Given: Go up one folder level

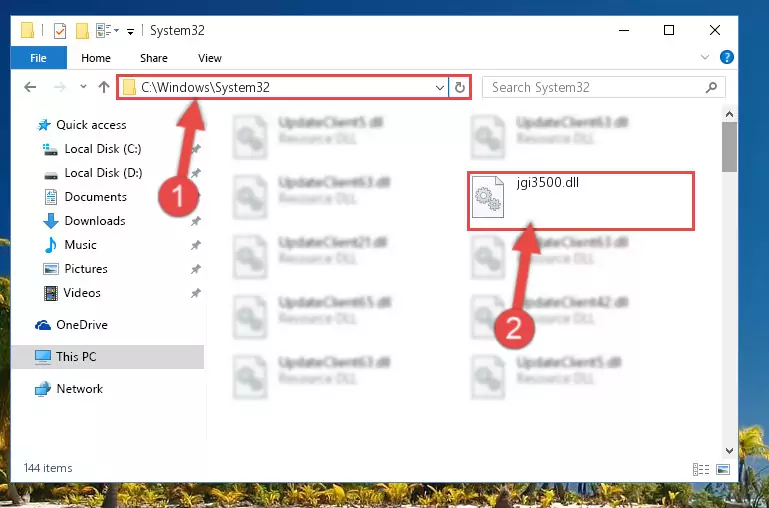Looking at the screenshot, I should [x=103, y=87].
